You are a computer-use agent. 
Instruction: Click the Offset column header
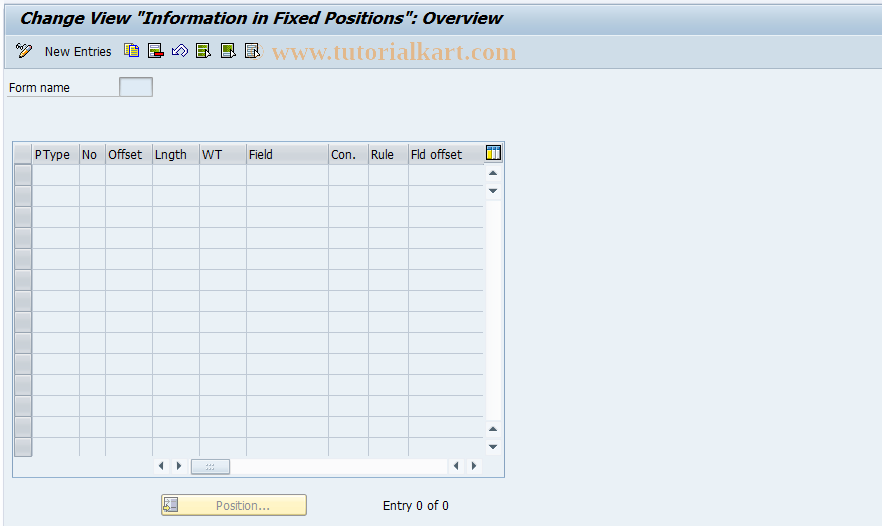tap(129, 154)
